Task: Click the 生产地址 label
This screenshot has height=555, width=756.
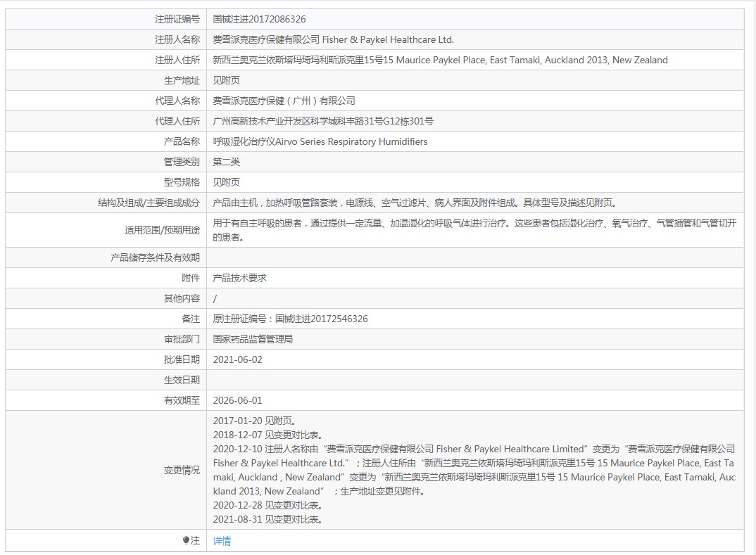Action: [182, 80]
